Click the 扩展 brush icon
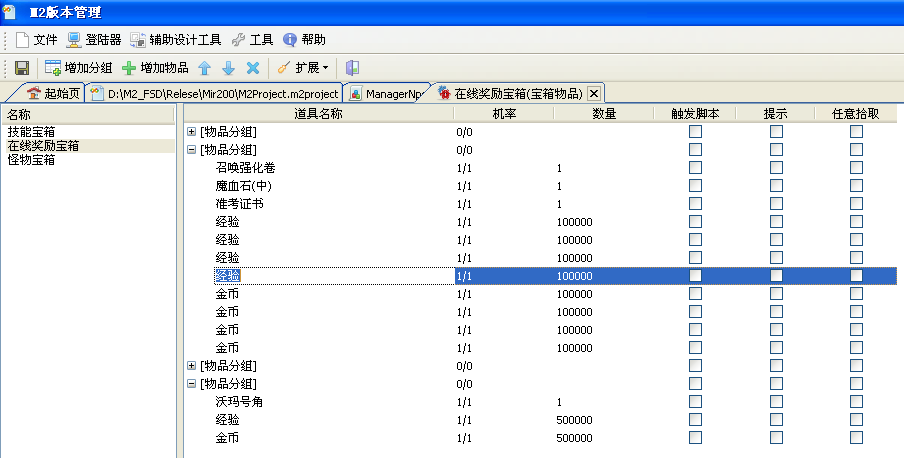The height and width of the screenshot is (458, 904). [284, 68]
